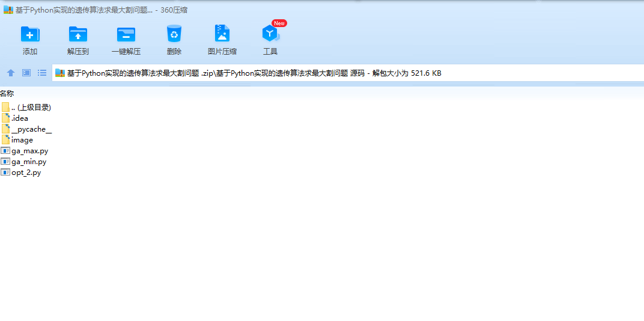Select the ga_min.py file

point(24,162)
